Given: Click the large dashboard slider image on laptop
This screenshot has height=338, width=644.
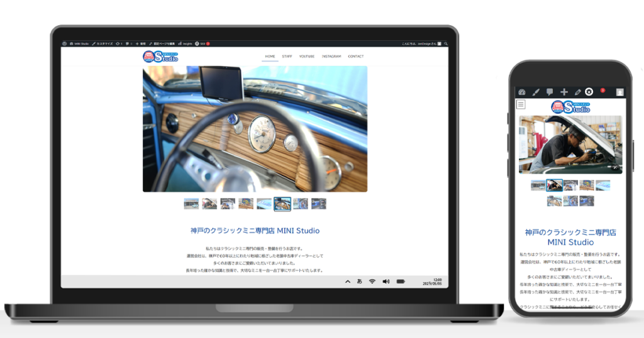Looking at the screenshot, I should (255, 129).
